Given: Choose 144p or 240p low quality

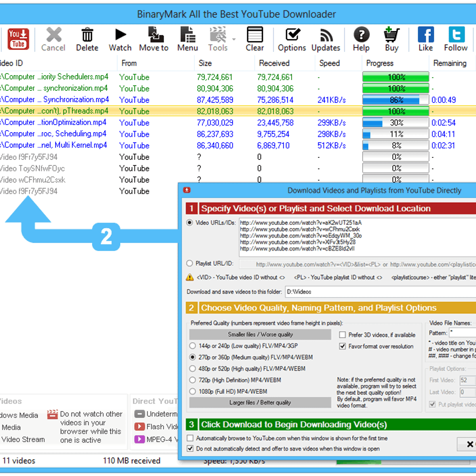Looking at the screenshot, I should 193,346.
